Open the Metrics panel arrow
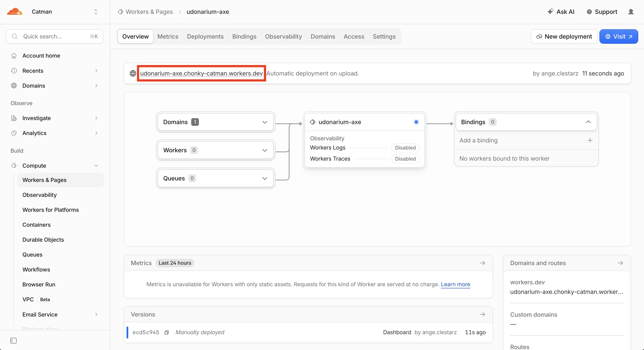The height and width of the screenshot is (350, 644). coord(482,263)
